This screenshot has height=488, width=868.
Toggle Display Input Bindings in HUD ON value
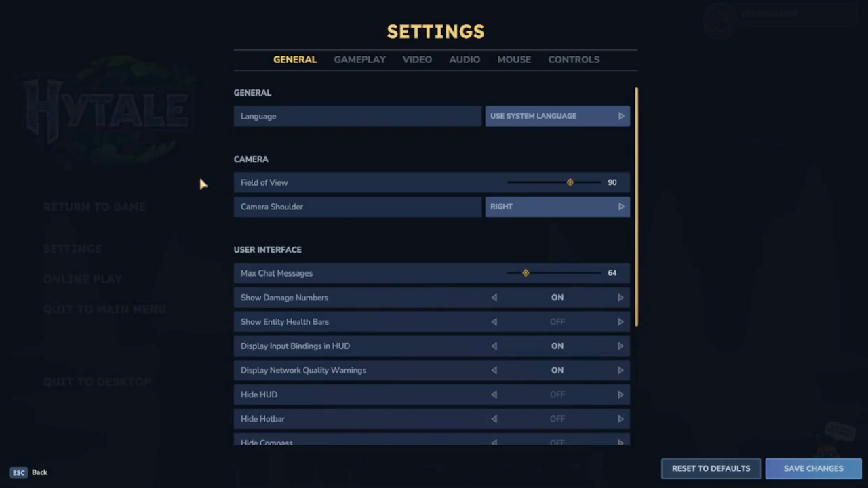click(x=557, y=346)
